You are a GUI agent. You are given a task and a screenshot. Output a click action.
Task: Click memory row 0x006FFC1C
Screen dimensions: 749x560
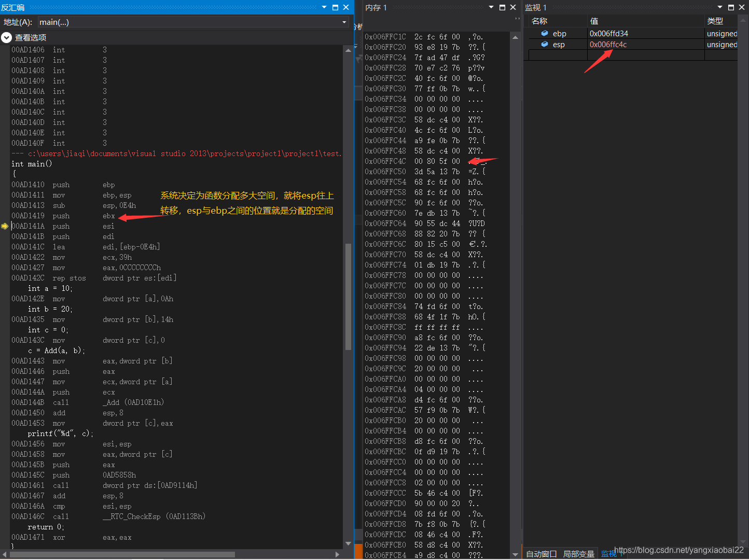coord(424,37)
